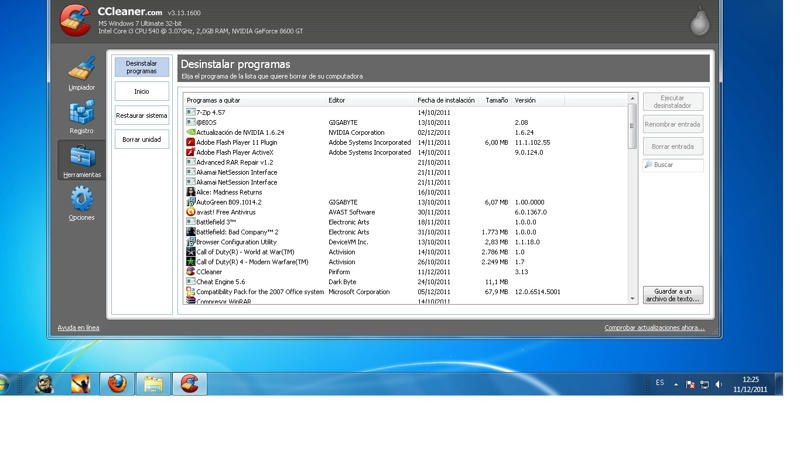
Task: Click the volume speaker tray icon
Action: tap(718, 384)
